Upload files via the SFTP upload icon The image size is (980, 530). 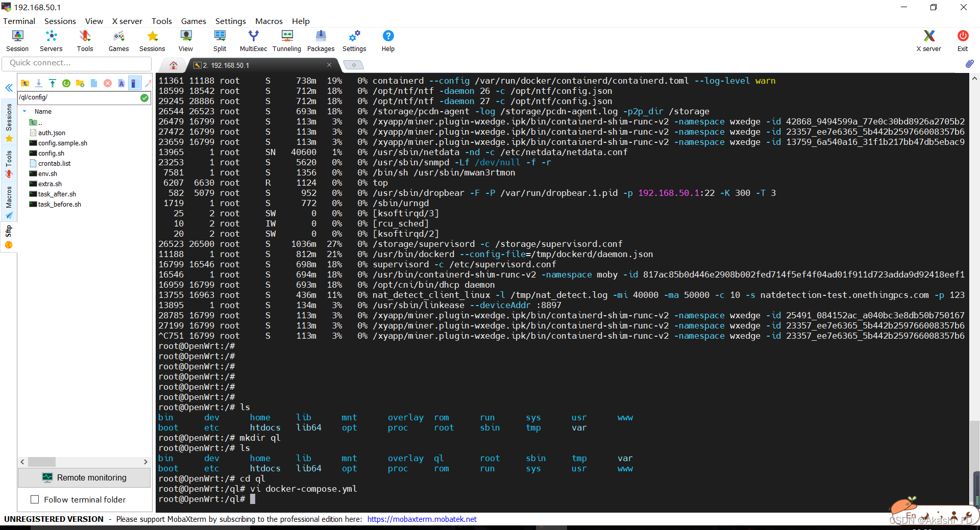coord(53,83)
